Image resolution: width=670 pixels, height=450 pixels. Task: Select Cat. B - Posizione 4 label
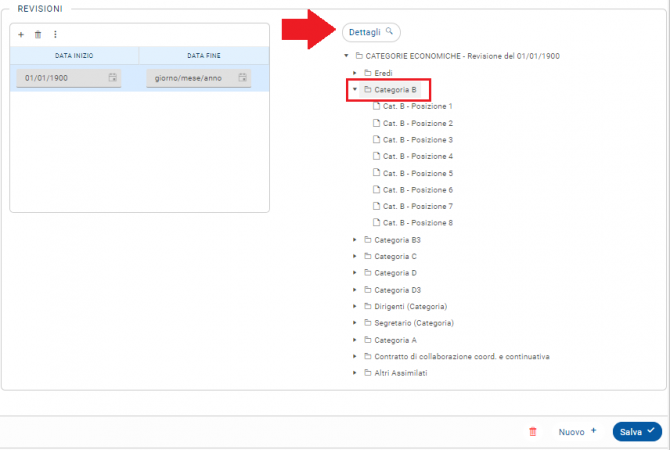pos(418,156)
